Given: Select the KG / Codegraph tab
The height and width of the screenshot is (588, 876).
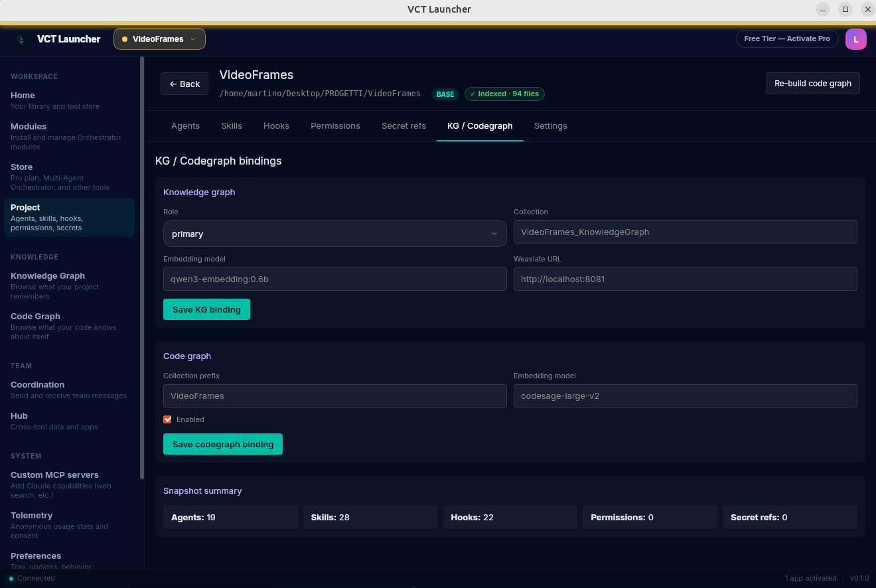Looking at the screenshot, I should click(480, 126).
